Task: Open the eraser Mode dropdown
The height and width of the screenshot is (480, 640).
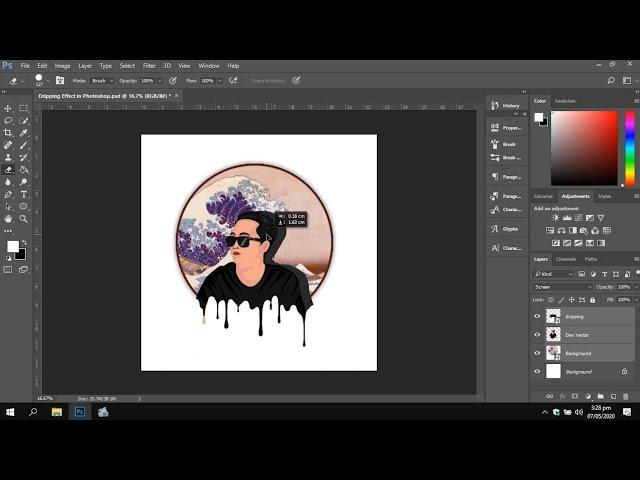Action: [102, 81]
